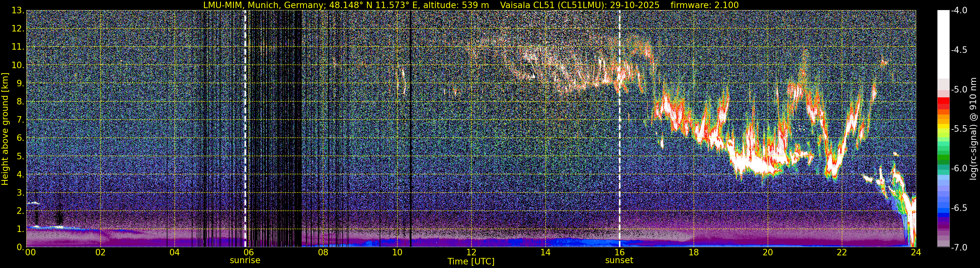
Task: Click the time-axis tick label 08
Action: coord(323,252)
